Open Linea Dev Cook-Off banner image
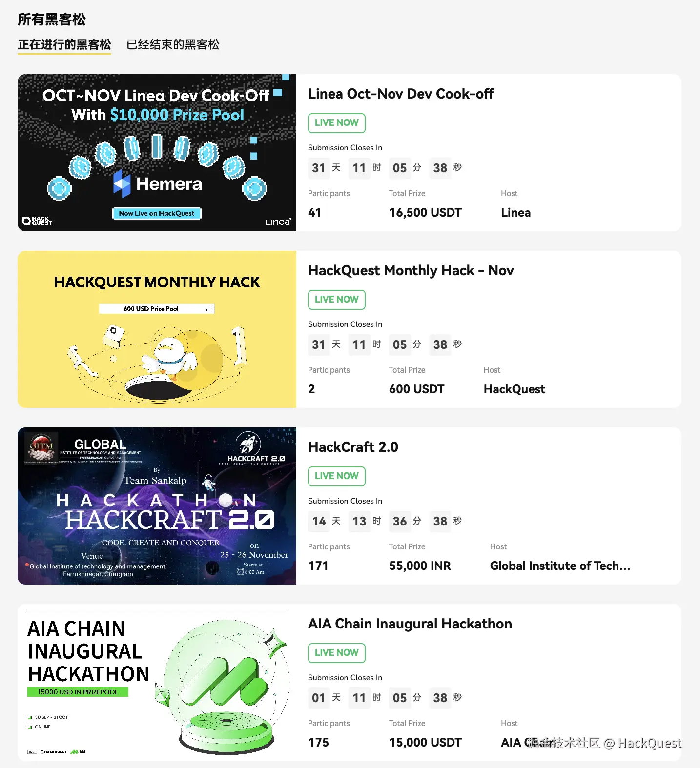Viewport: 700px width, 768px height. click(x=157, y=153)
